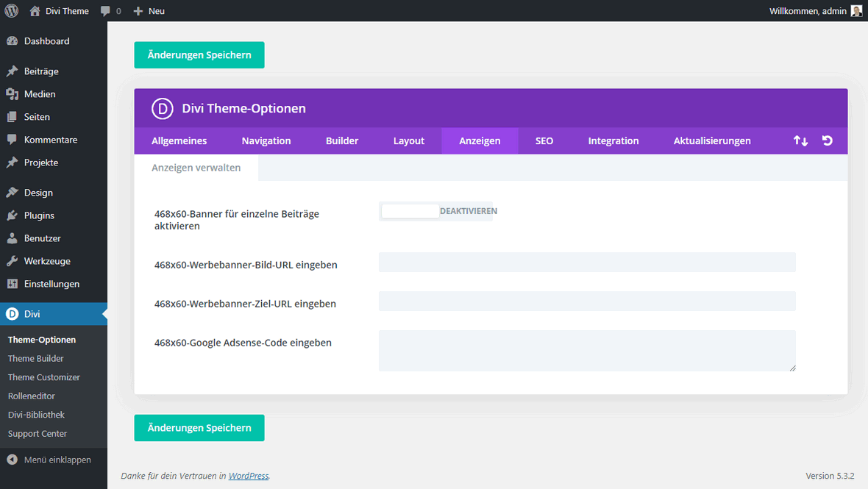Viewport: 868px width, 489px height.
Task: Toggle the 468x60 banner DEAKTIVIEREN switch
Action: coord(410,211)
